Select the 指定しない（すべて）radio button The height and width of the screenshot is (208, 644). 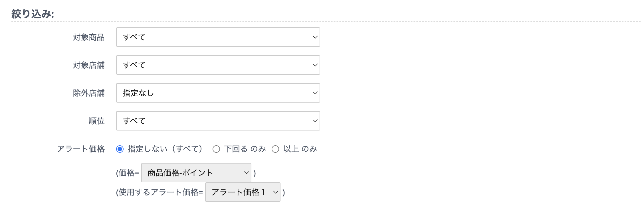pos(120,149)
